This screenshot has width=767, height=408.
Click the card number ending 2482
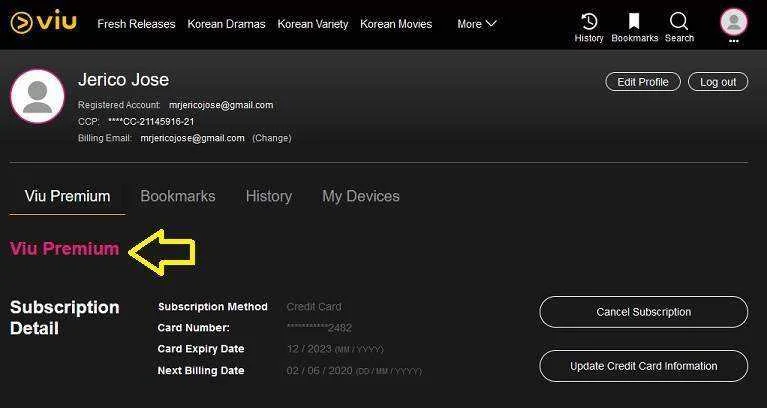click(x=319, y=328)
